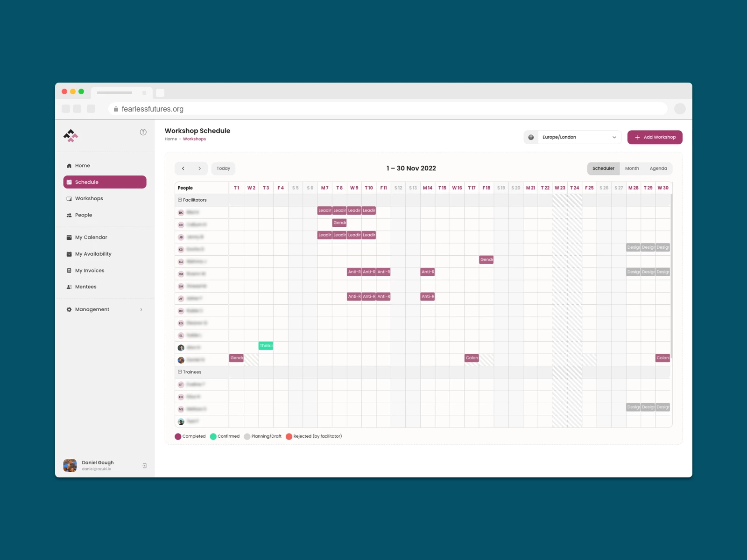Open Workshops via its sidebar icon

click(69, 199)
